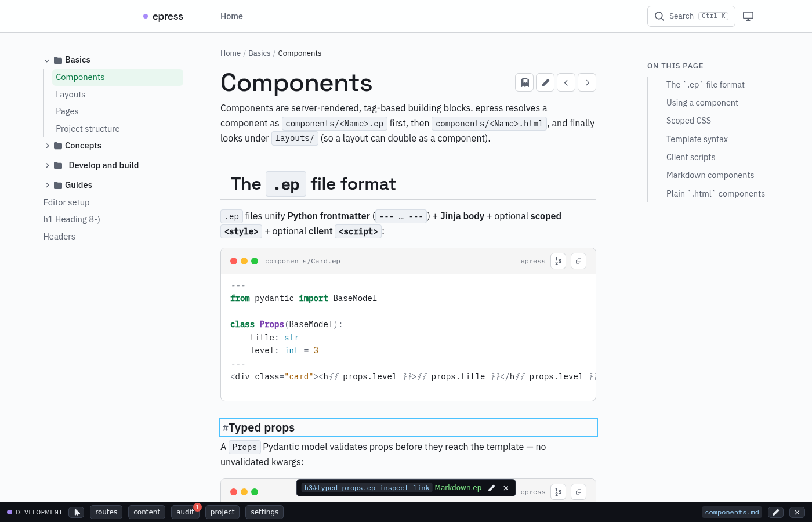Image resolution: width=812 pixels, height=522 pixels.
Task: Close the development toolbar
Action: point(797,512)
